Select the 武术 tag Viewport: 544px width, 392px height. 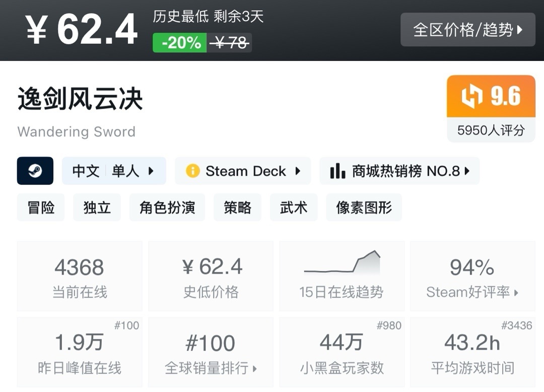pos(294,208)
